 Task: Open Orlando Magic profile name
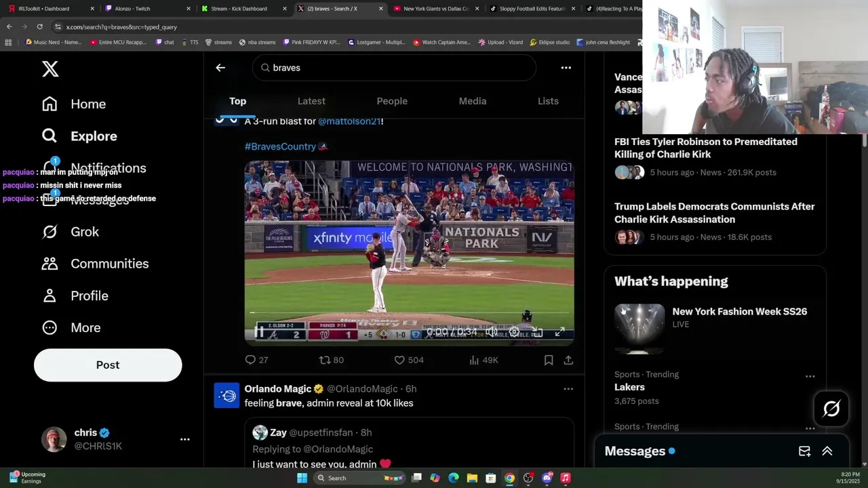[x=278, y=389]
